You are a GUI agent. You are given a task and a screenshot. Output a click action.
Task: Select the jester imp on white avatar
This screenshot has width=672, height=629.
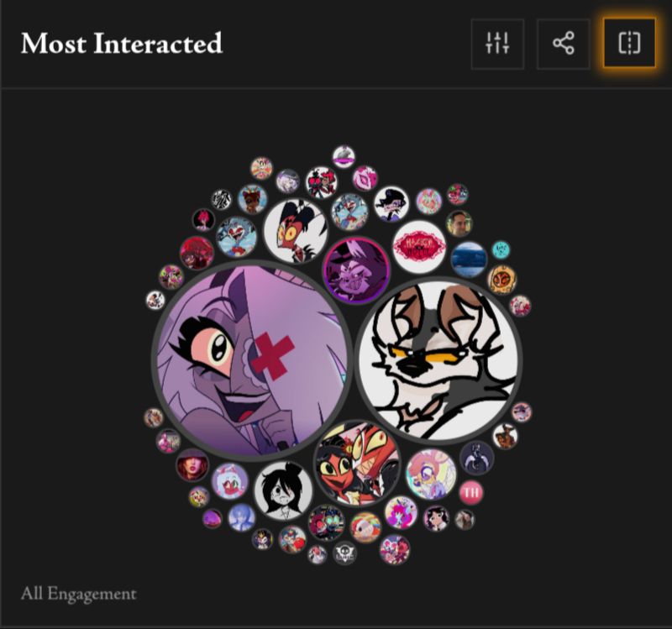(x=296, y=231)
